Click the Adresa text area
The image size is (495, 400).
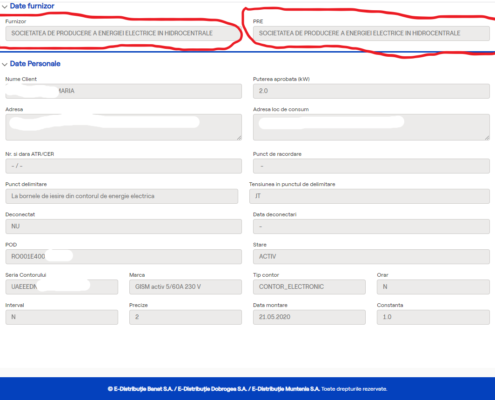pos(123,127)
